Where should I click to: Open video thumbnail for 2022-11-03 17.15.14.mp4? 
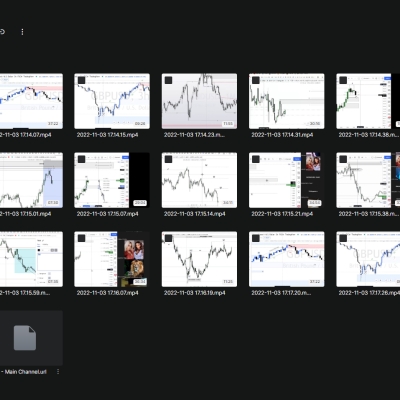[x=199, y=180]
